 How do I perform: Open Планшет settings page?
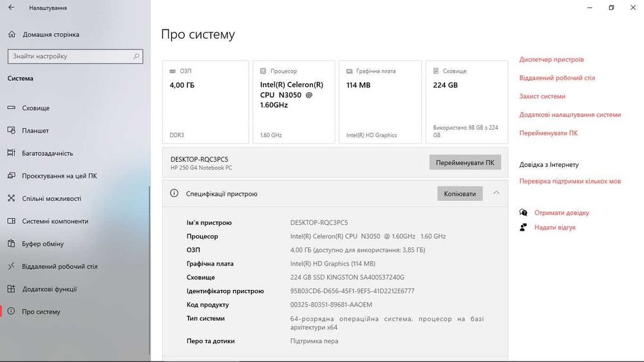[x=35, y=130]
